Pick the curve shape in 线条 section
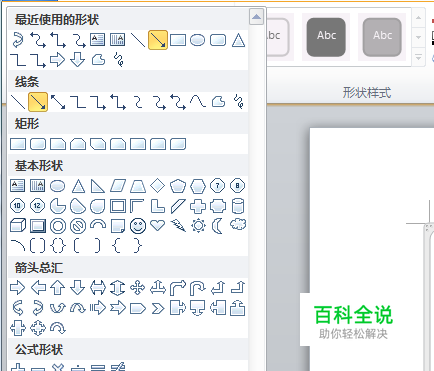Screen dimensions: 434x371 198,102
